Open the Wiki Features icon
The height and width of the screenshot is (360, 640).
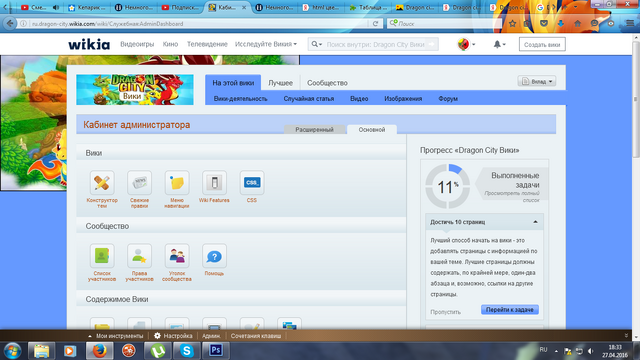click(x=214, y=183)
